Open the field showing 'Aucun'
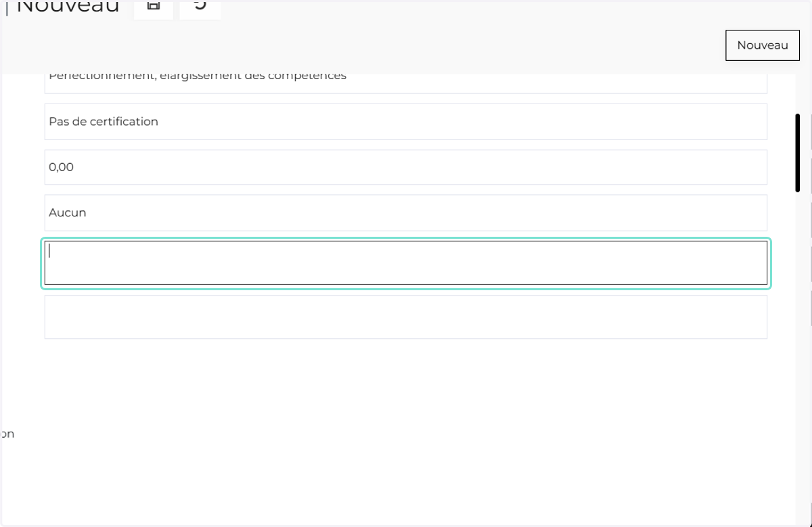The height and width of the screenshot is (527, 812). point(406,212)
